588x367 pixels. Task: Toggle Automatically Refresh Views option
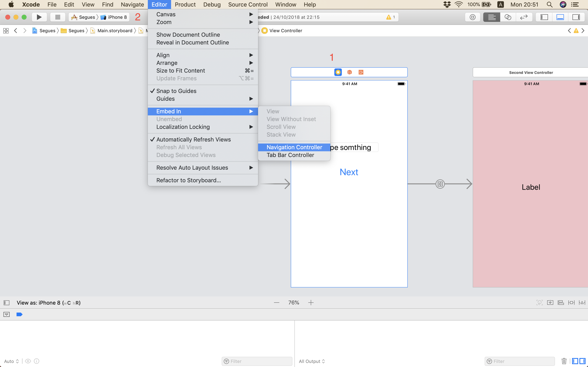pos(193,139)
